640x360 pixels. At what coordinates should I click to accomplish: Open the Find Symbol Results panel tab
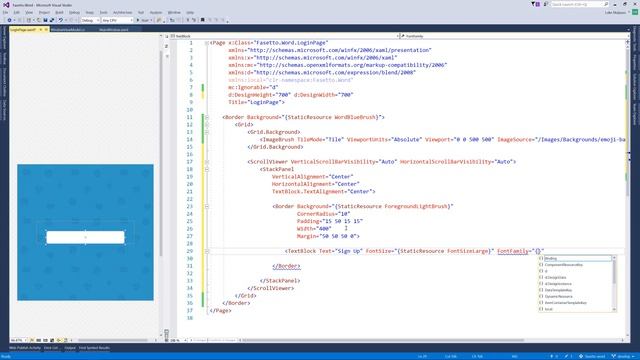pos(94,348)
